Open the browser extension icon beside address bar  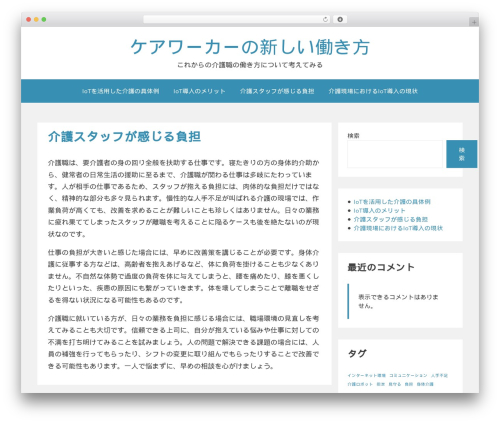[340, 20]
